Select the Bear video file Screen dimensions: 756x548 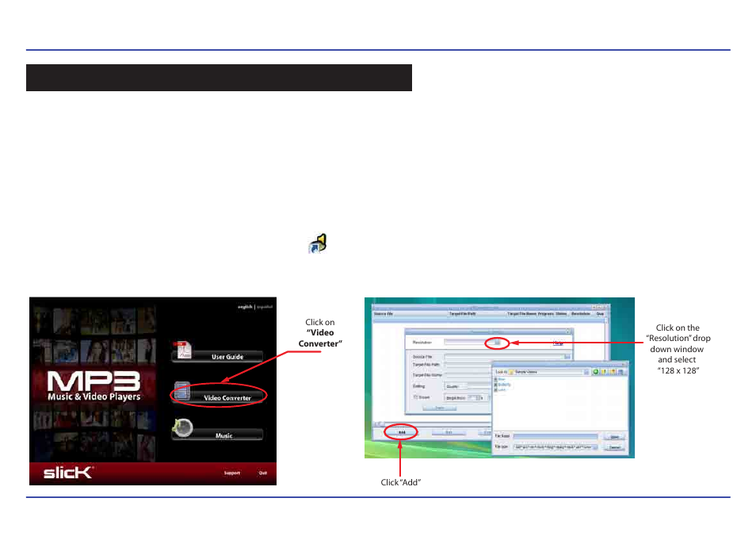pos(499,379)
